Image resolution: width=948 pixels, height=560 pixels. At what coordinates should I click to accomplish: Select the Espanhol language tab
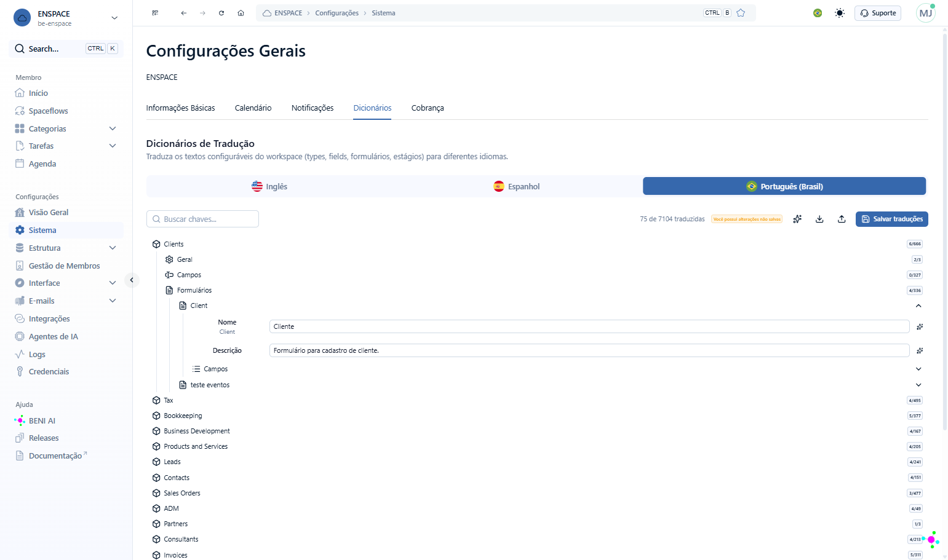[517, 186]
